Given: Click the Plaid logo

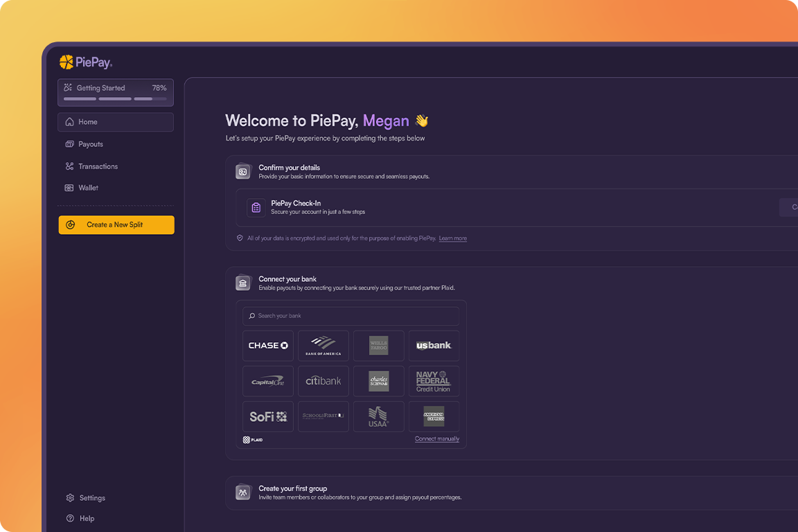Looking at the screenshot, I should tap(252, 440).
